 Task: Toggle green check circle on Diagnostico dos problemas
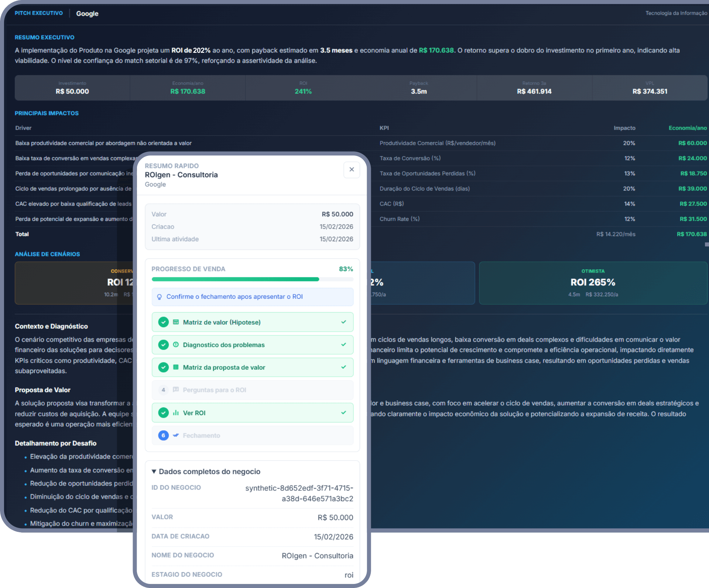pos(163,345)
